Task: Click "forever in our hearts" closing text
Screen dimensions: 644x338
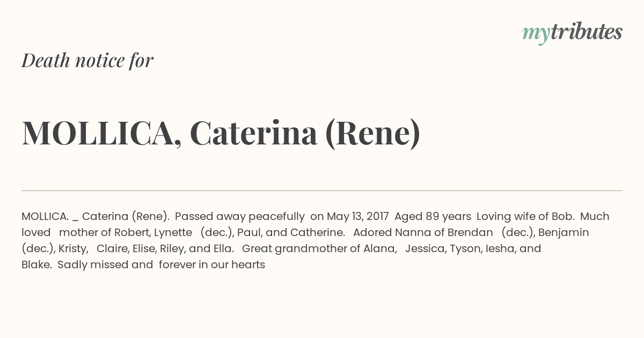Action: click(x=212, y=264)
